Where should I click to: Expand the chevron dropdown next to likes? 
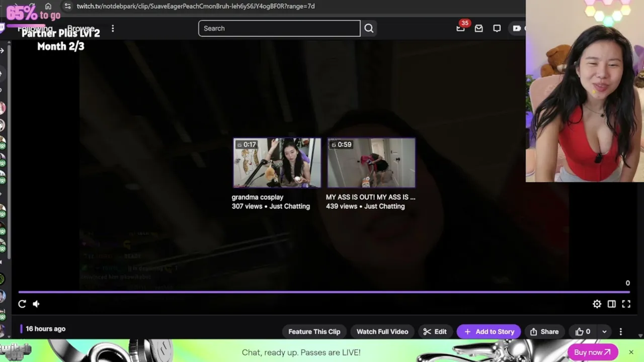click(x=604, y=331)
